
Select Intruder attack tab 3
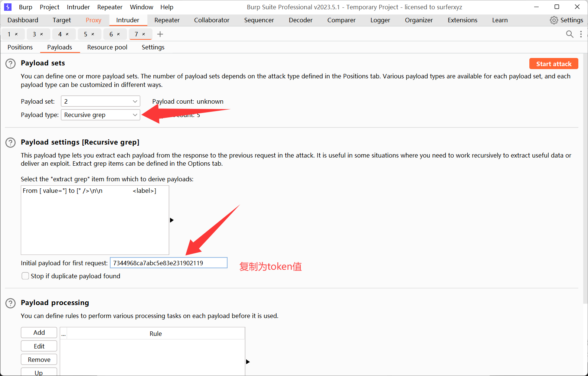click(35, 34)
